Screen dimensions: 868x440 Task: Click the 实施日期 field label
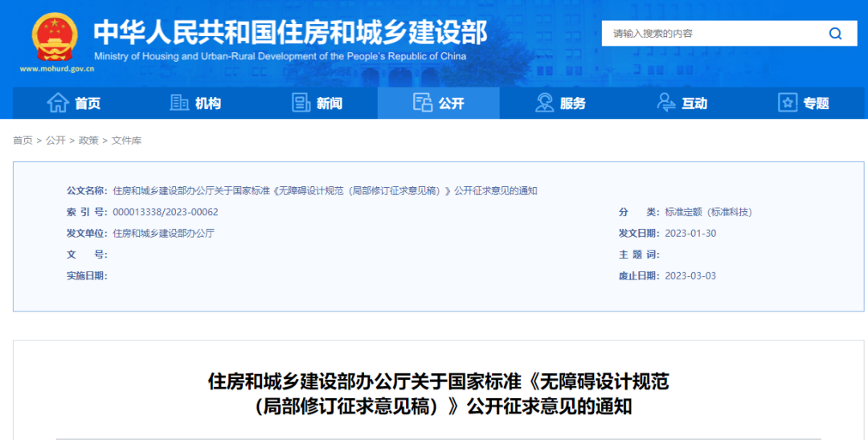click(87, 276)
